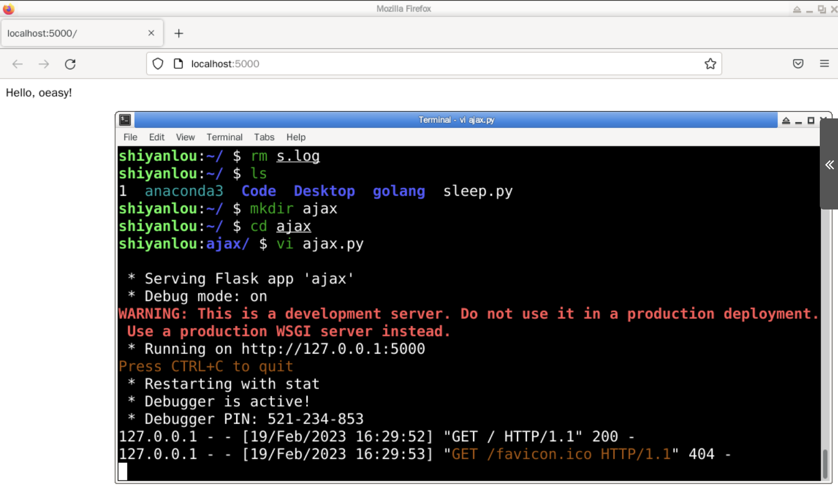Open the Pocket save icon
838x504 pixels.
[x=798, y=64]
